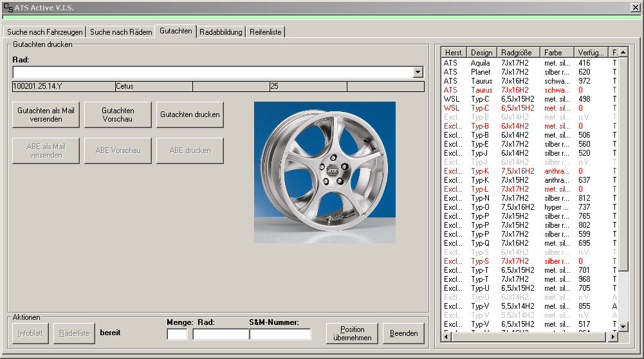
Task: Click Position übernehmen button
Action: [352, 333]
